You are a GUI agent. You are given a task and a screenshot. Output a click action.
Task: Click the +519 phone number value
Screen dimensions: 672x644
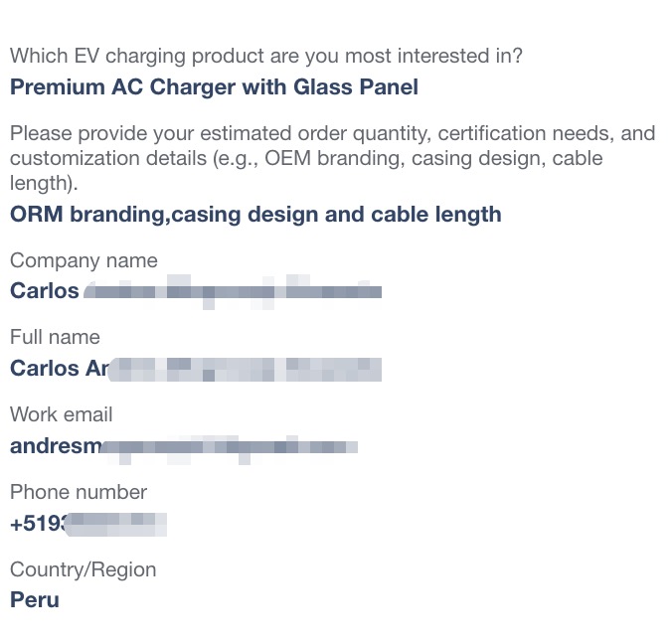(x=88, y=524)
